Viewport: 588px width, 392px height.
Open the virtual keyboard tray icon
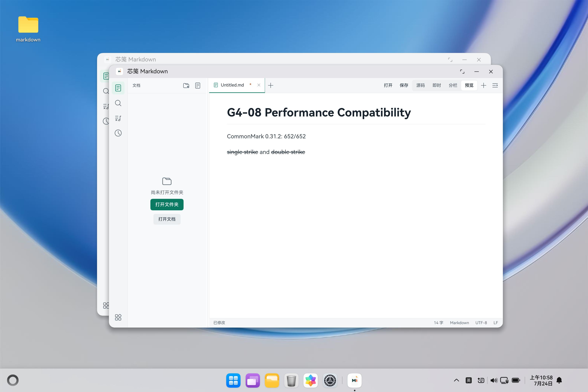[481, 380]
